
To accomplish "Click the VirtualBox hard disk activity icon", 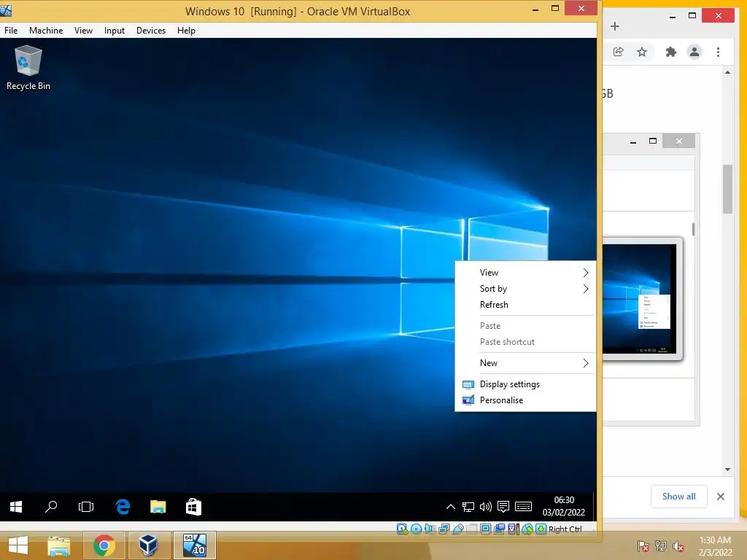I will point(402,529).
